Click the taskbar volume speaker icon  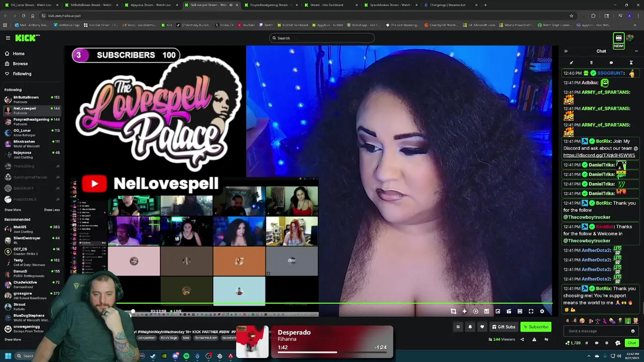(618, 356)
